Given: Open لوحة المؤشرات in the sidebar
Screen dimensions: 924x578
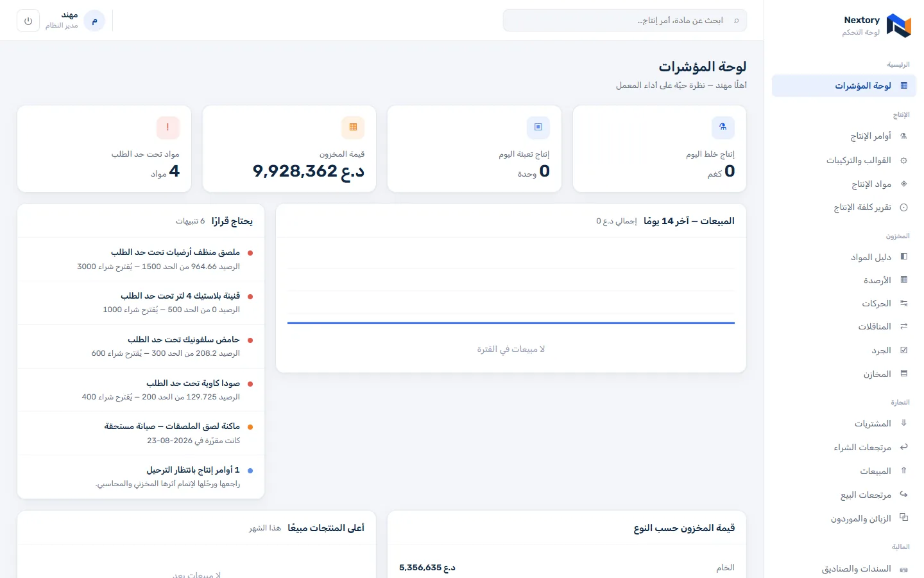Looking at the screenshot, I should click(x=844, y=85).
